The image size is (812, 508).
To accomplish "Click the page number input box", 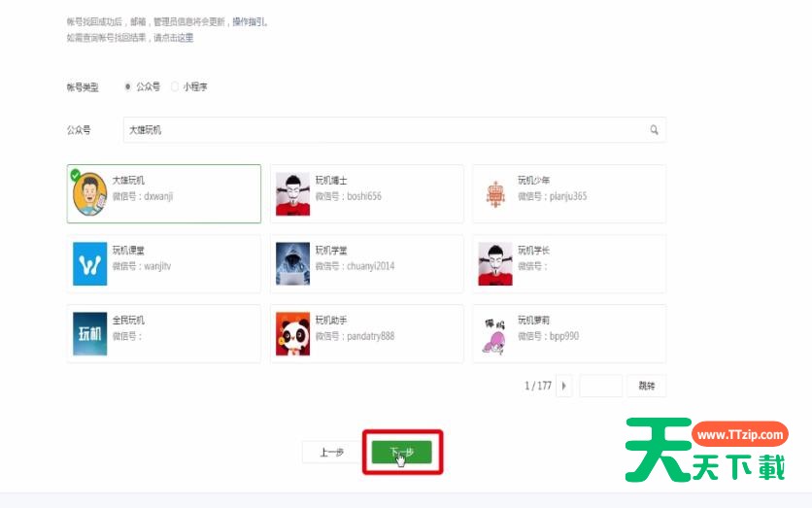I will tap(600, 386).
